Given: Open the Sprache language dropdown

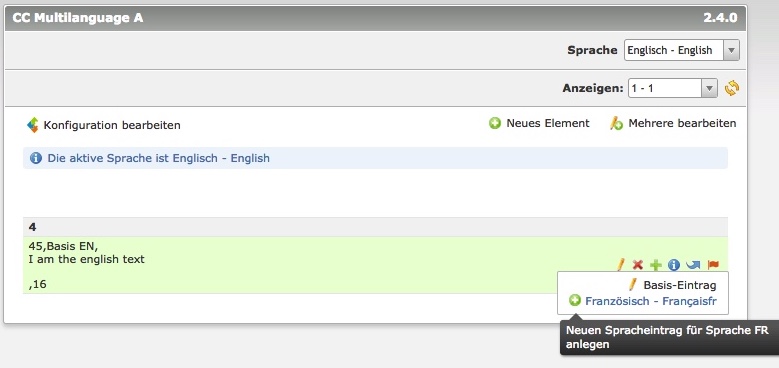Looking at the screenshot, I should coord(681,50).
